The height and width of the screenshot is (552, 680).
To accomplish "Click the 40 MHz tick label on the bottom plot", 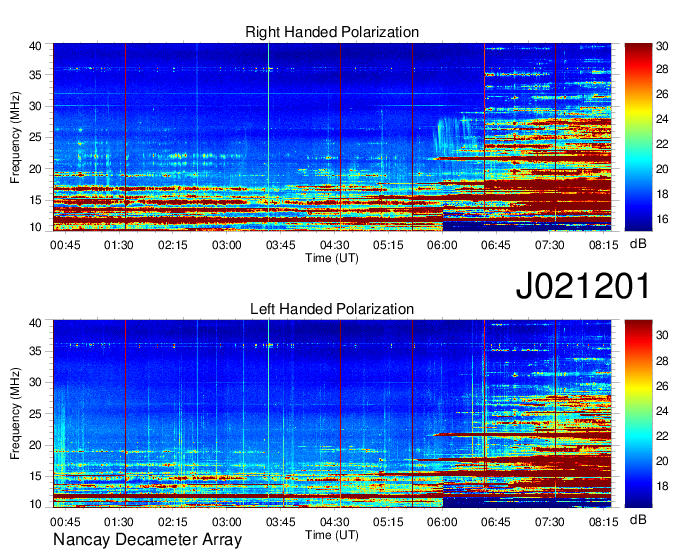I will tap(35, 323).
